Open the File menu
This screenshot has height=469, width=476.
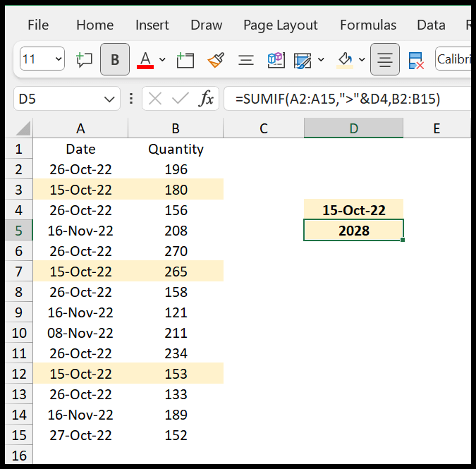(38, 25)
